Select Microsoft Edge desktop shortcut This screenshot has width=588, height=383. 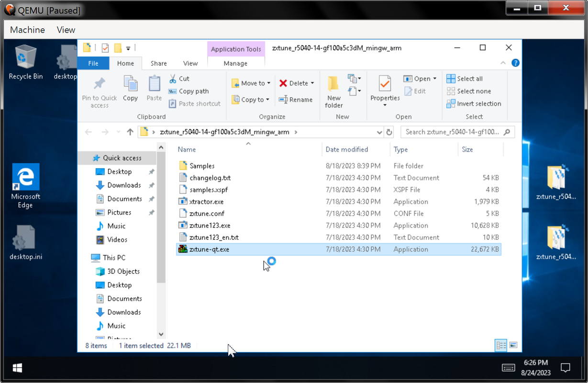tap(25, 186)
